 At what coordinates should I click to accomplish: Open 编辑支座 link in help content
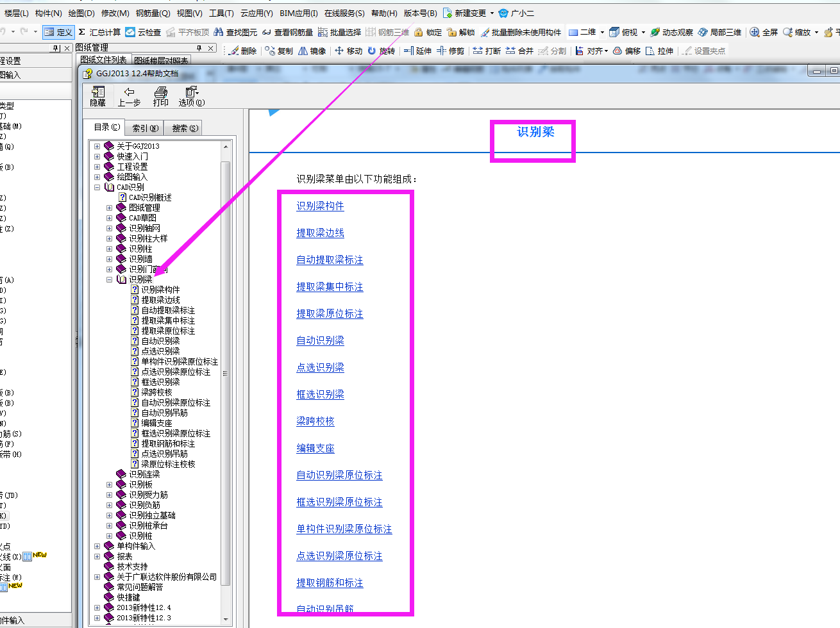[315, 448]
